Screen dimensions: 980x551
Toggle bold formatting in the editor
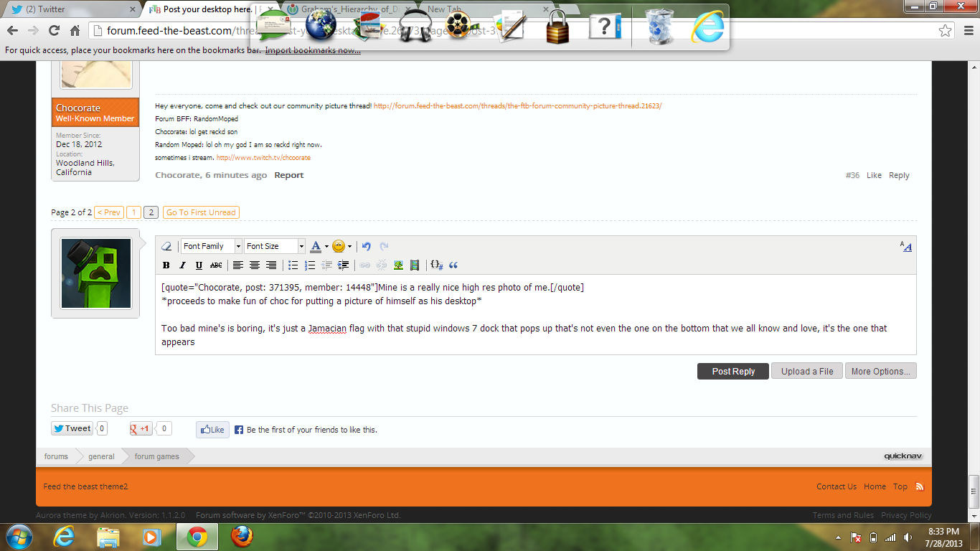(x=166, y=265)
